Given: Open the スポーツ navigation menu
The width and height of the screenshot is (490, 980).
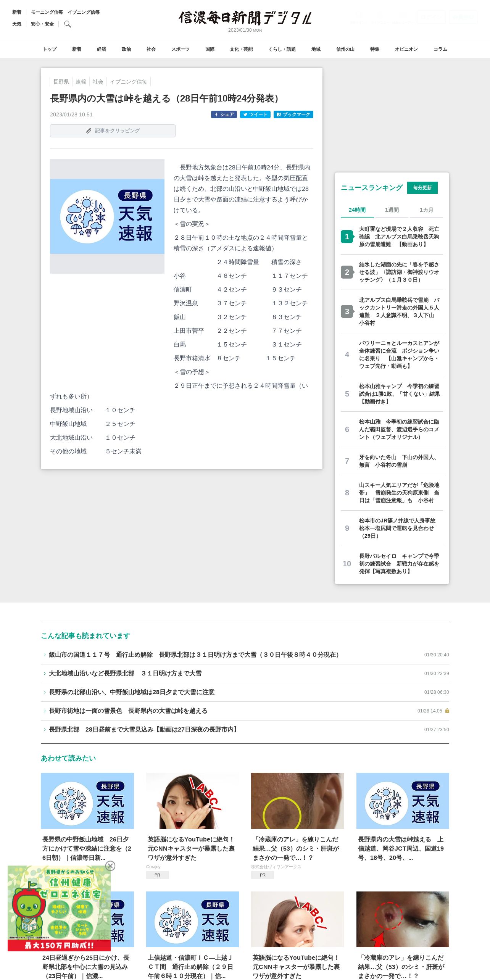Looking at the screenshot, I should click(x=181, y=49).
